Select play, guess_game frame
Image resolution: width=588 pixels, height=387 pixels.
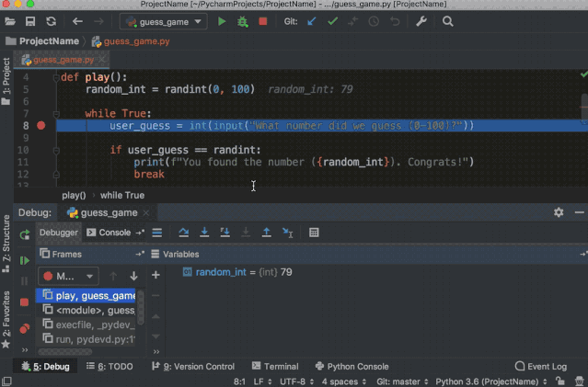point(86,296)
